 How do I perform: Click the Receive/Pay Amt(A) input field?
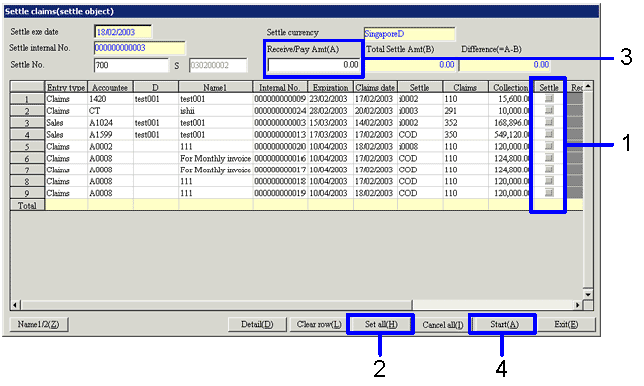point(314,65)
